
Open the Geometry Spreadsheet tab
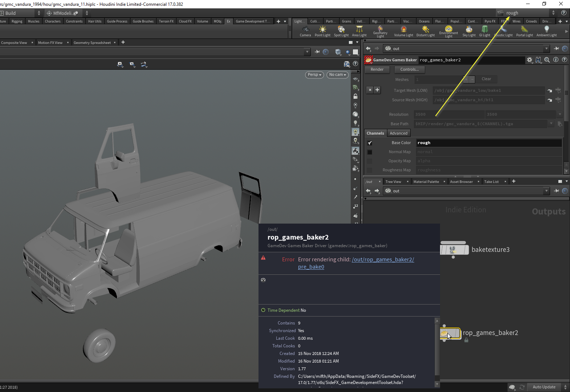coord(92,43)
